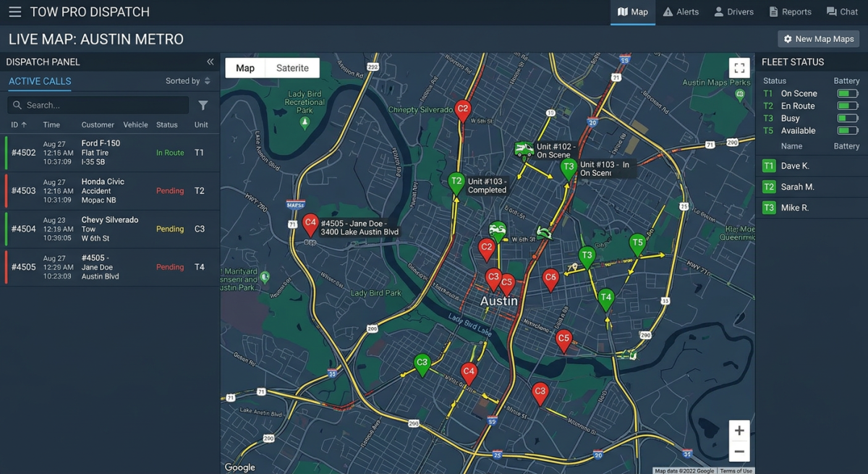Click the Unit column header

point(201,124)
